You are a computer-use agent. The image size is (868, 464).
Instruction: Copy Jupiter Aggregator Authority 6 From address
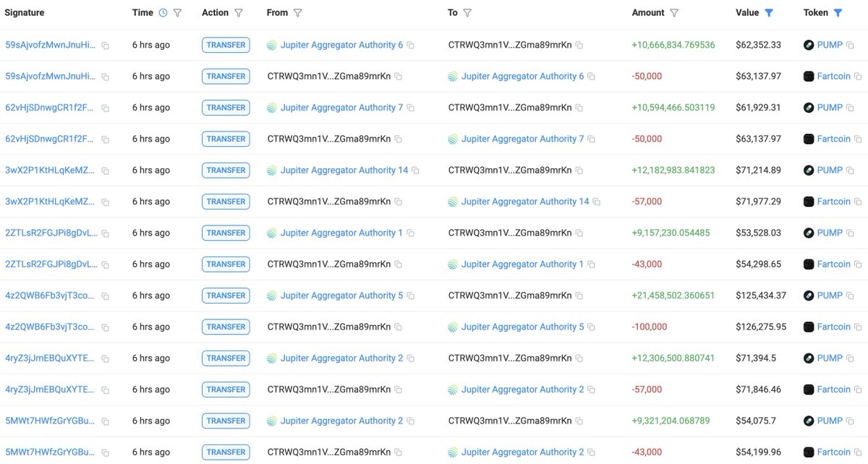coord(411,46)
